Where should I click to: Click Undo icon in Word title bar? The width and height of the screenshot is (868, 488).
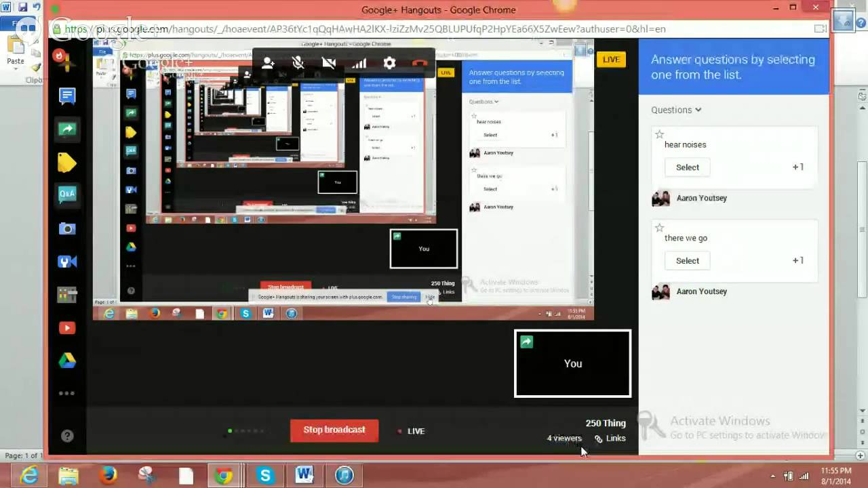37,7
